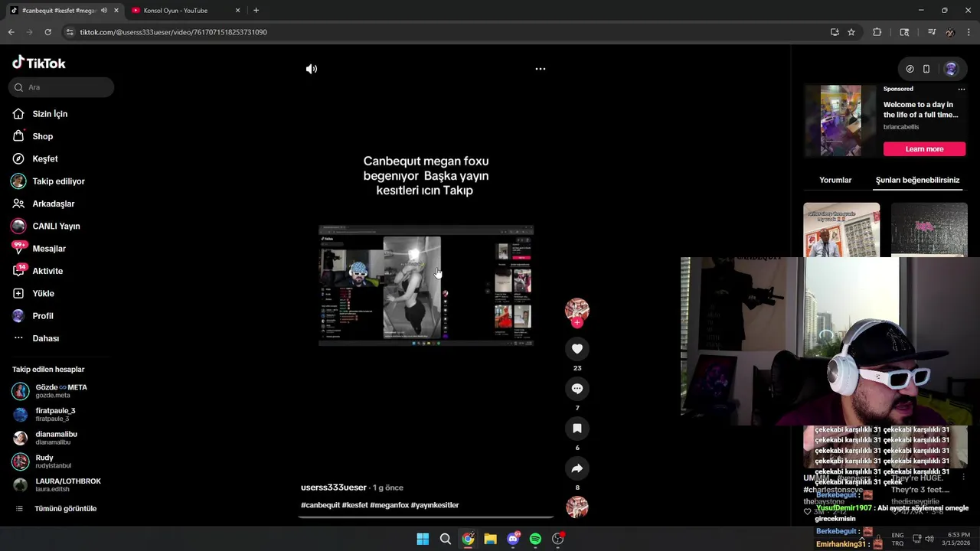This screenshot has height=551, width=980.
Task: Click the #yayınkesitler hashtag
Action: (435, 505)
